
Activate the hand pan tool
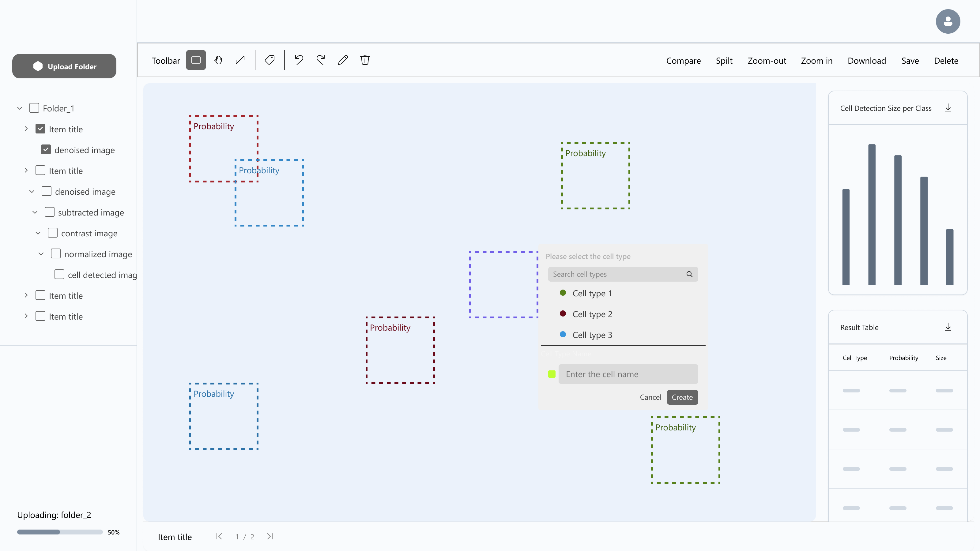coord(218,60)
